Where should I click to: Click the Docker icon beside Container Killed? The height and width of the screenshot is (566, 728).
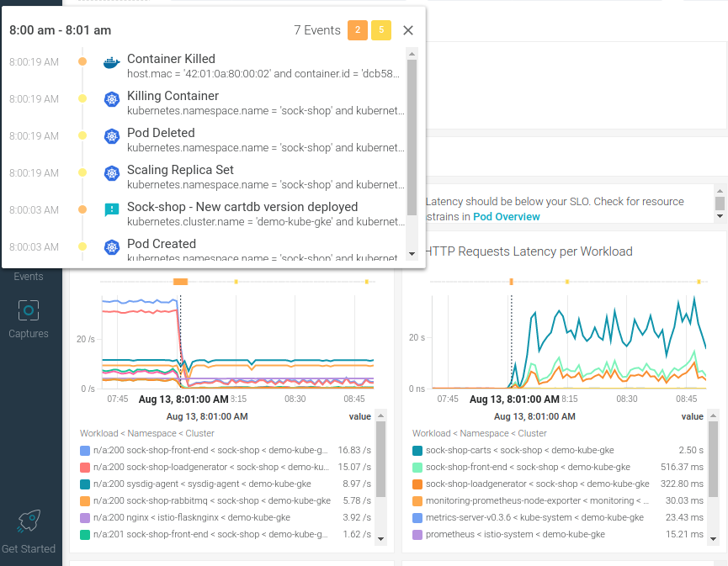coord(112,62)
